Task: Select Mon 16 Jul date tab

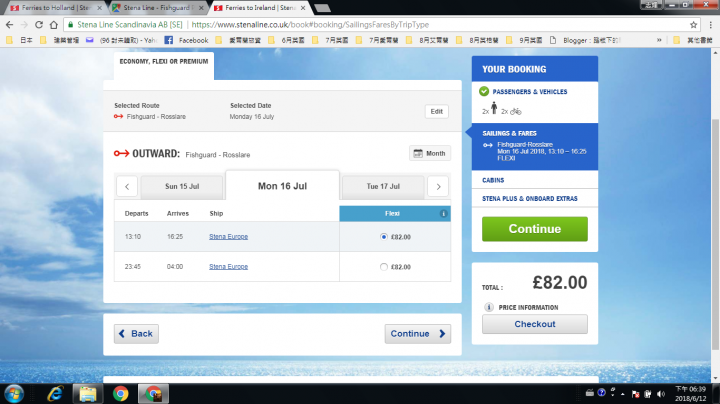Action: coord(282,186)
